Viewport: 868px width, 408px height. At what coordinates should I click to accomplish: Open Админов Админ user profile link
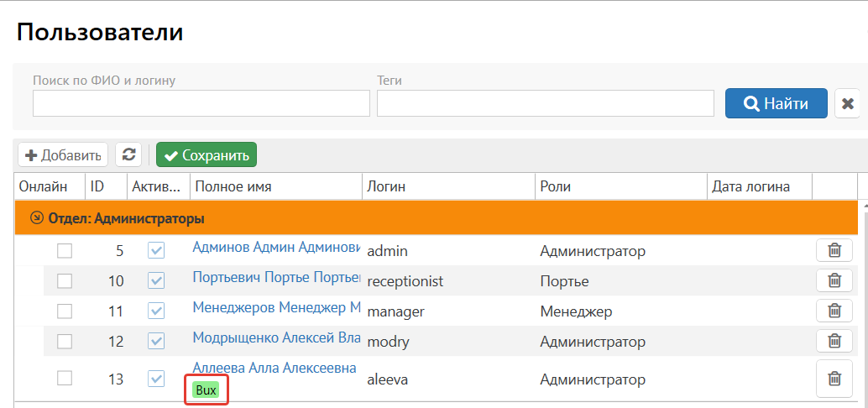click(x=275, y=248)
